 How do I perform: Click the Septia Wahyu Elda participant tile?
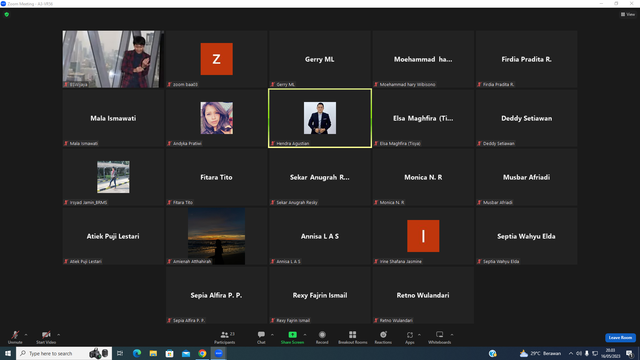click(526, 236)
